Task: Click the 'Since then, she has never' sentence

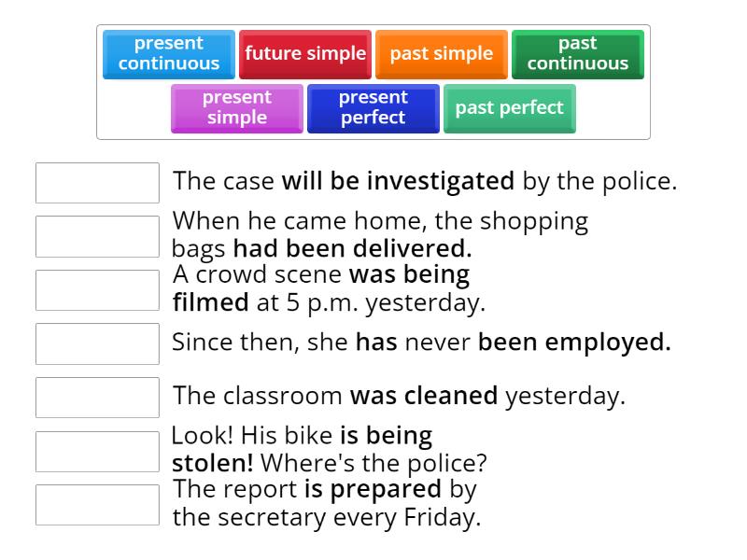Action: pyautogui.click(x=421, y=343)
